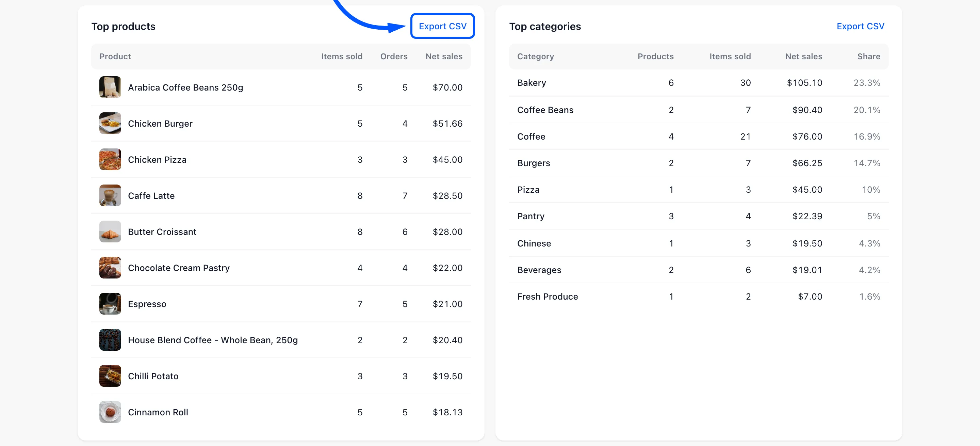Select the Butter Croissant product name
The height and width of the screenshot is (446, 980).
click(x=162, y=232)
